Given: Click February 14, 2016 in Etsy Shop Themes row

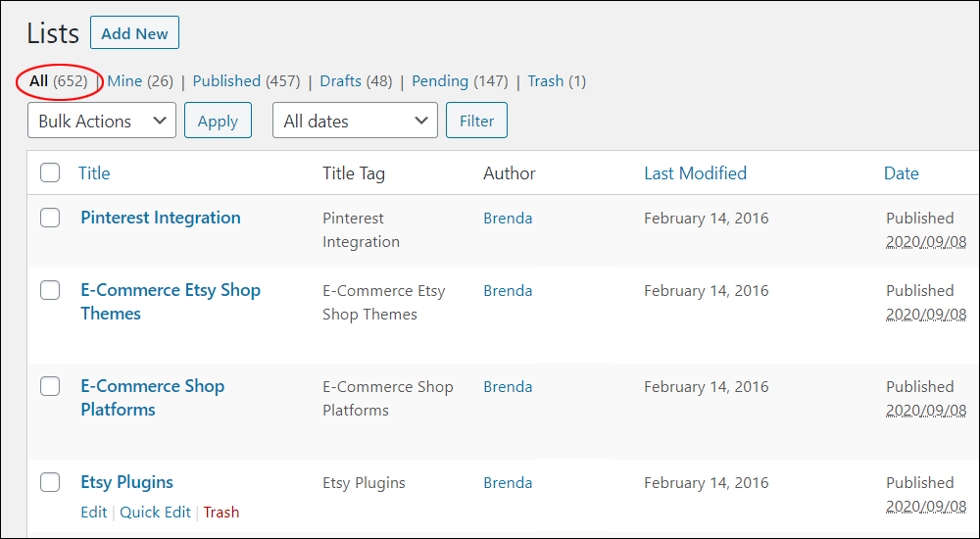Looking at the screenshot, I should coord(707,291).
